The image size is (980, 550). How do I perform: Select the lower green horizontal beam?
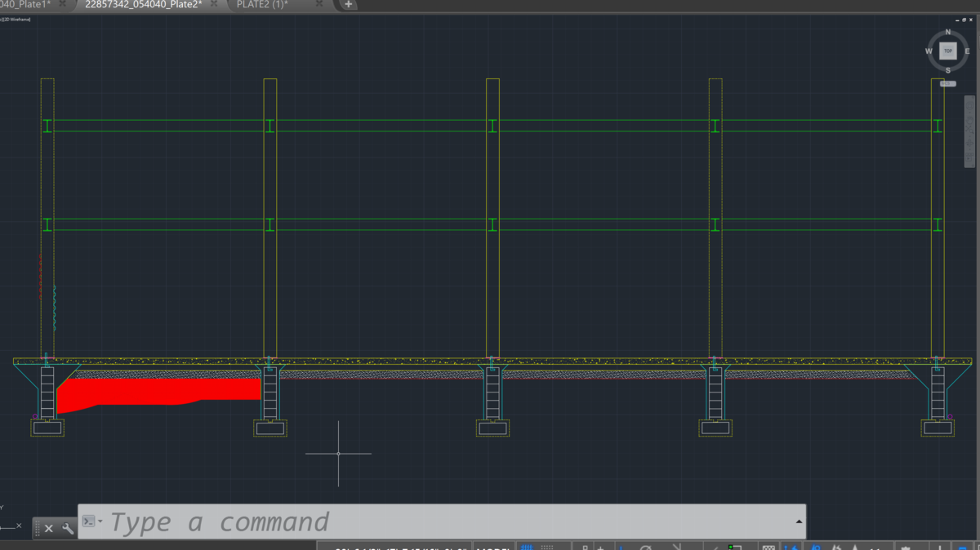(492, 224)
